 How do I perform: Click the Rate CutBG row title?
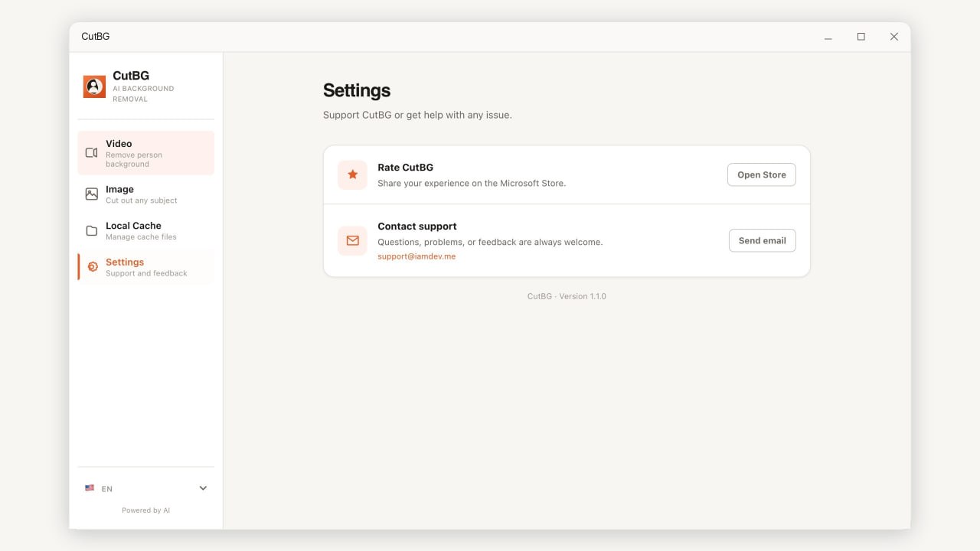(405, 168)
